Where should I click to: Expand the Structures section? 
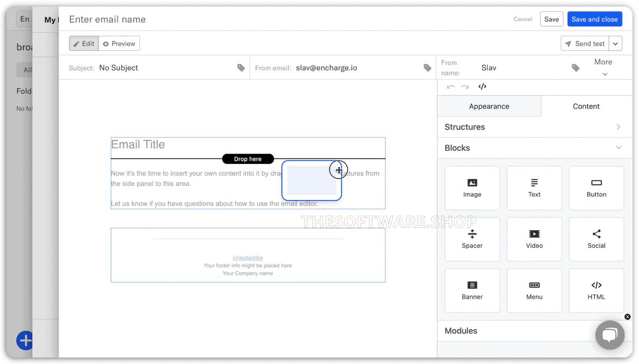pyautogui.click(x=535, y=127)
